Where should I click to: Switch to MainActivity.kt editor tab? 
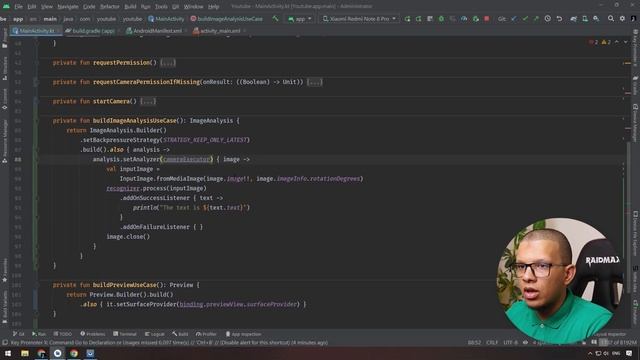[36, 31]
